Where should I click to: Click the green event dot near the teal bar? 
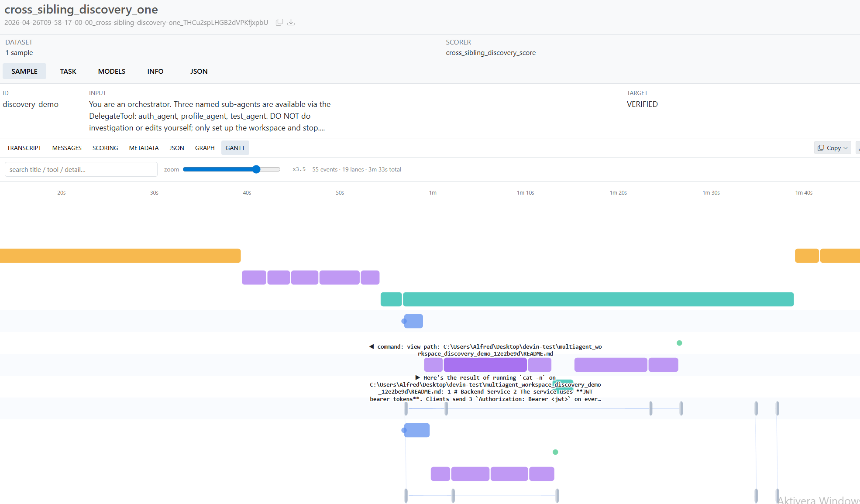679,343
